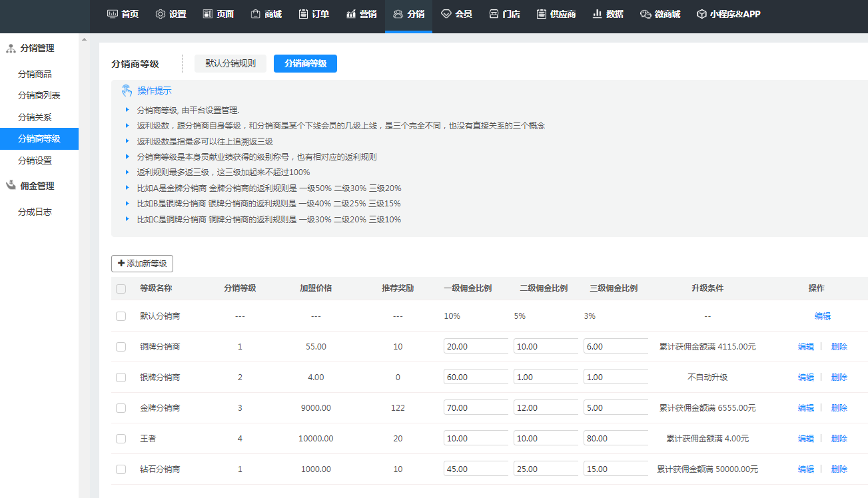The height and width of the screenshot is (498, 868).
Task: Click the store (门店) icon
Action: click(494, 14)
